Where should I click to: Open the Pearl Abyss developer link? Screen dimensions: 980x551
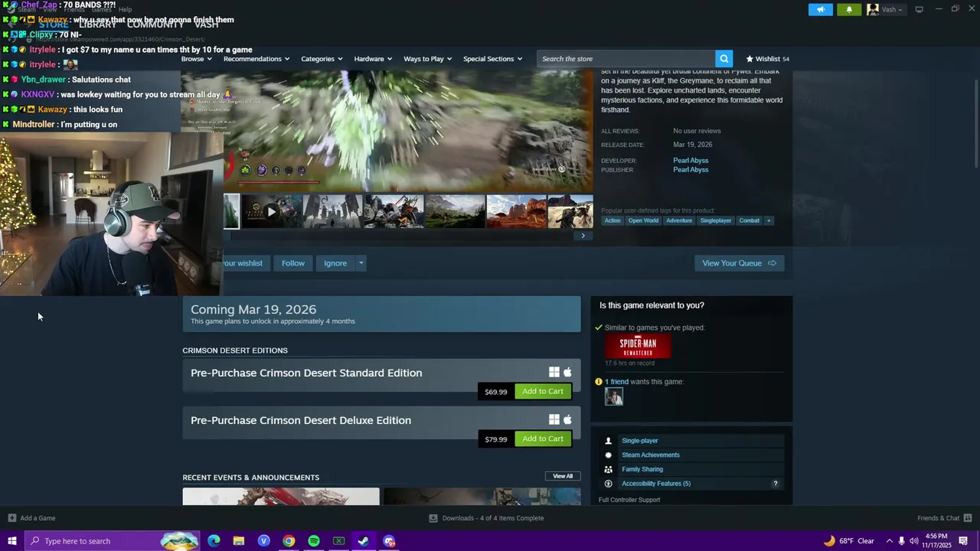(691, 161)
